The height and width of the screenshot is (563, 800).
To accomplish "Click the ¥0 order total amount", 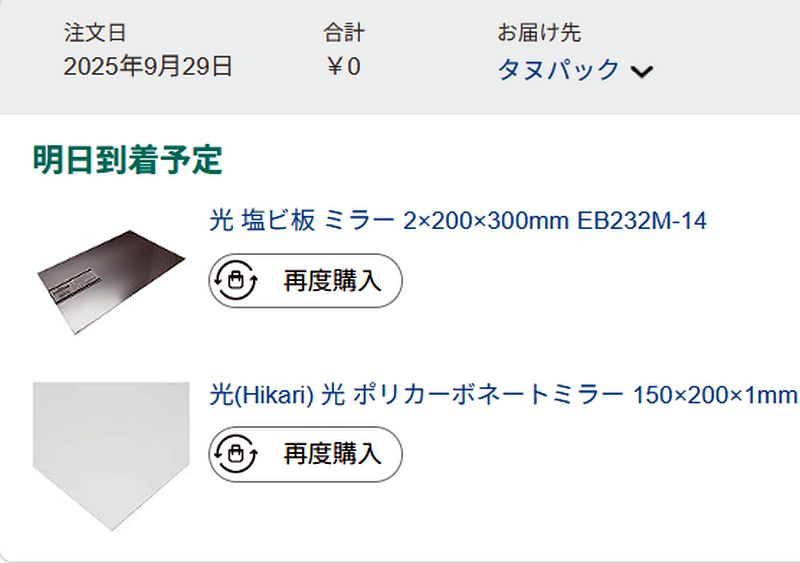I will coord(343,67).
